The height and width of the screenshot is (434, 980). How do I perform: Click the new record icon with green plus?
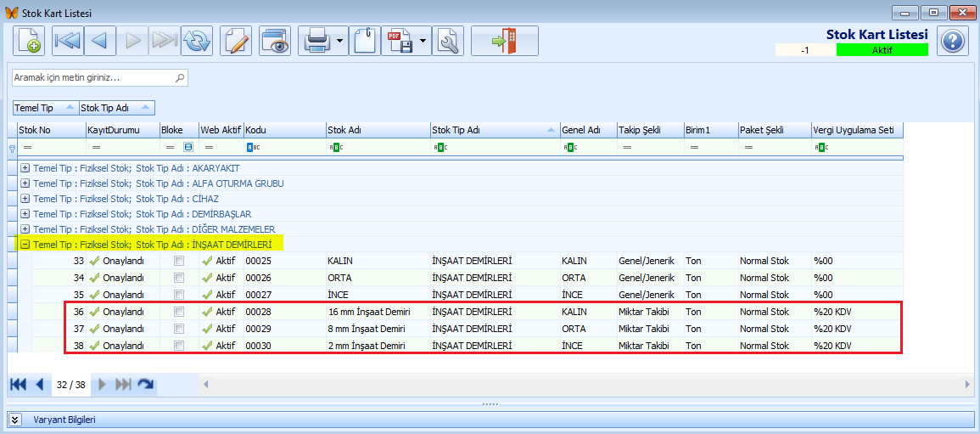30,42
